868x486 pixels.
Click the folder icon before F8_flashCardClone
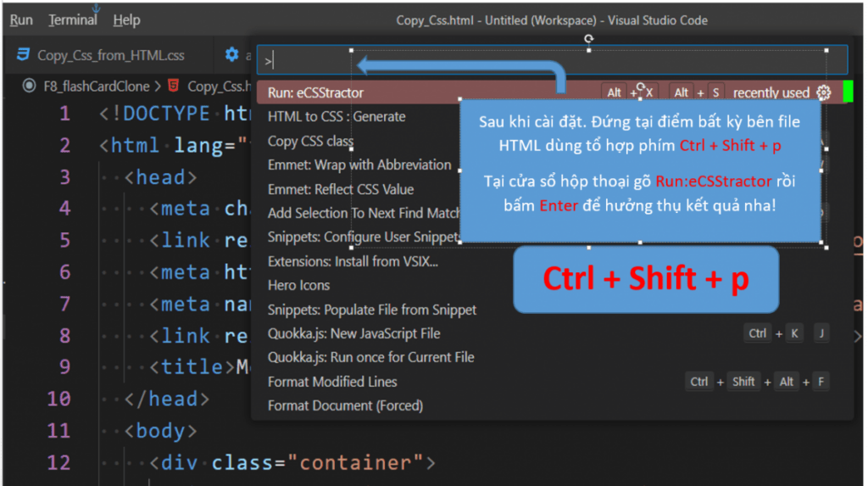coord(30,86)
